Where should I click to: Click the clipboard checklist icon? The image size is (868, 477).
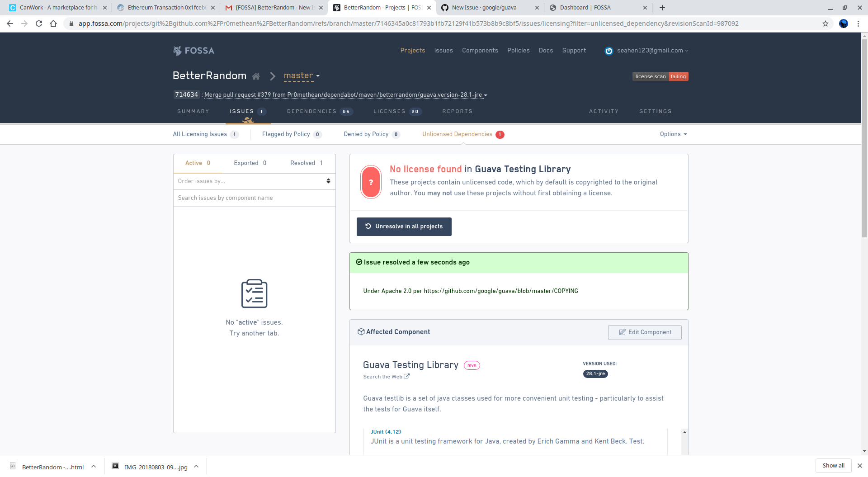click(x=254, y=293)
